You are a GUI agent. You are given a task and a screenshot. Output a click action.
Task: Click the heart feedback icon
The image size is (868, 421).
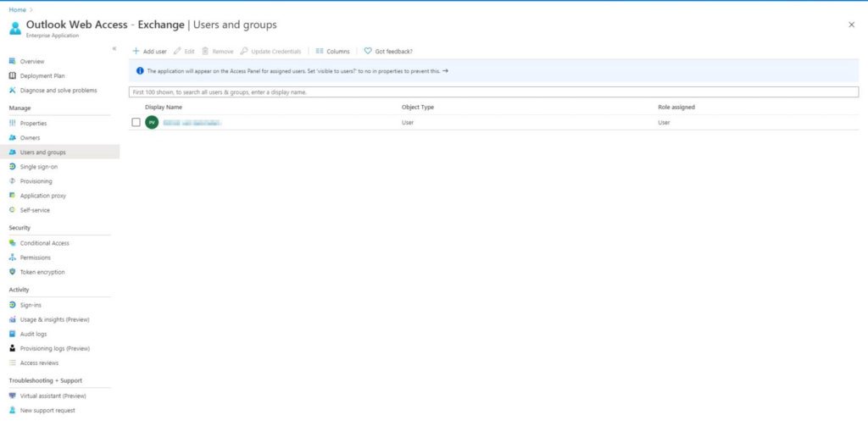pos(368,51)
